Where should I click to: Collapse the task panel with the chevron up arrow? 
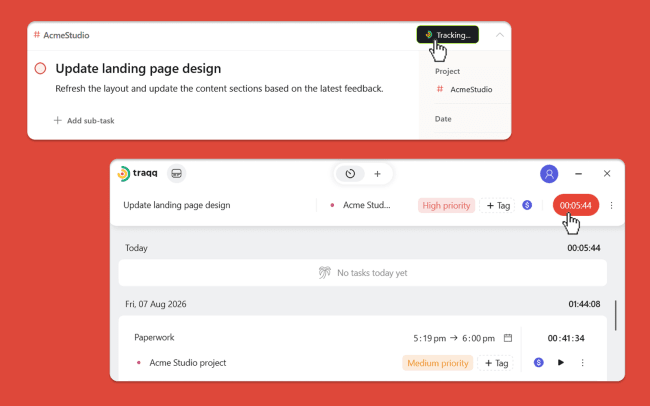pos(500,35)
